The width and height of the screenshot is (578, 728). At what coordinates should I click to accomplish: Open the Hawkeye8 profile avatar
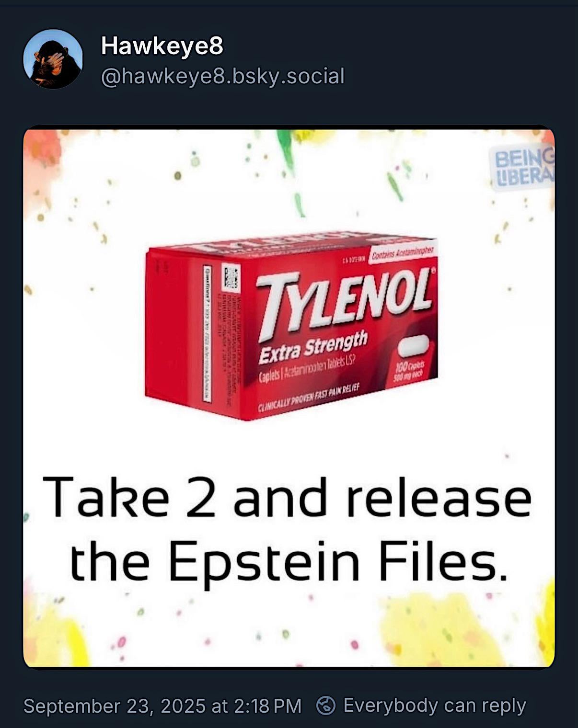(x=53, y=59)
